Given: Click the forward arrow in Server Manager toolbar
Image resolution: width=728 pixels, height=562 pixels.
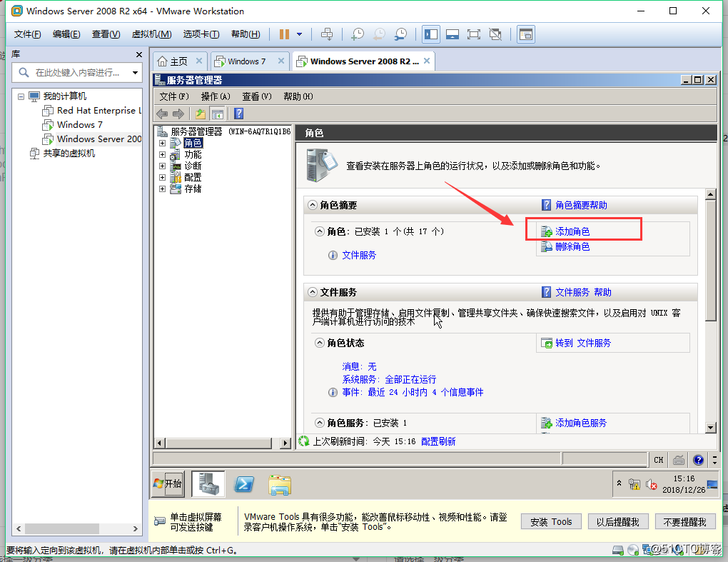Looking at the screenshot, I should [x=178, y=114].
